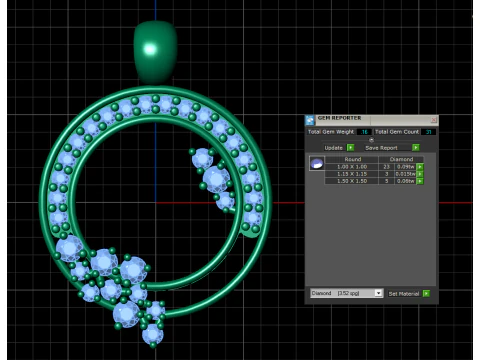480x360 pixels.
Task: Click the green arrow next to Save Report
Action: [416, 147]
